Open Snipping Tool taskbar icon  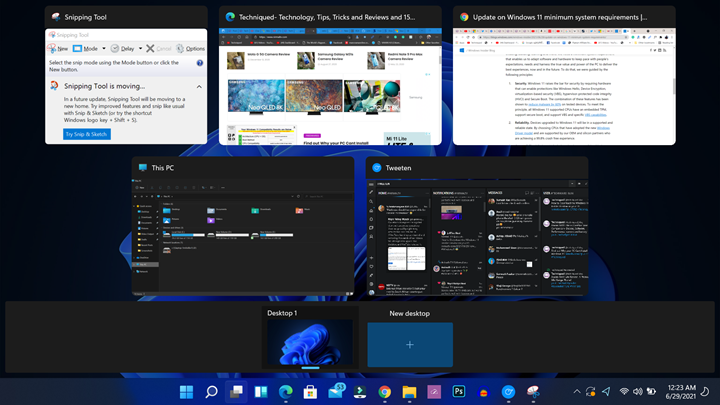point(533,392)
